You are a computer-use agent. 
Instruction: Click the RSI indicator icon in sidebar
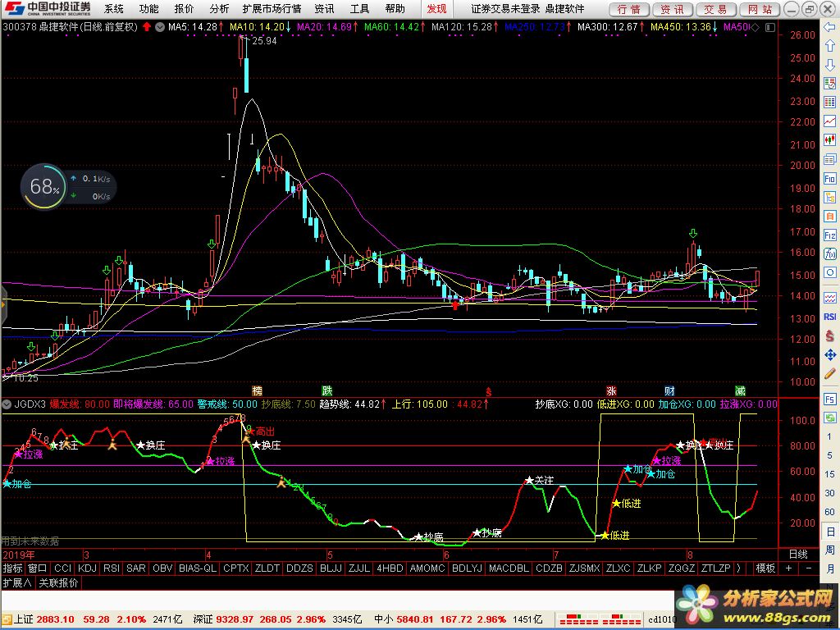[x=829, y=317]
